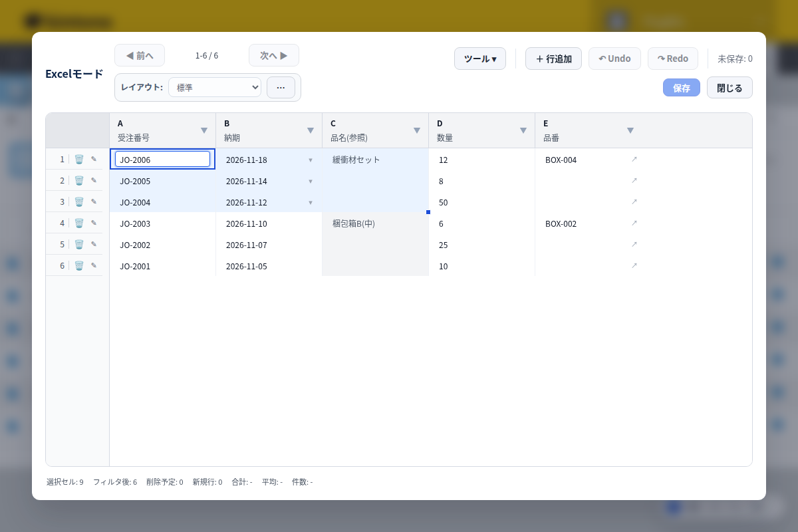
Task: Open reference link arrow in JO-2005 row
Action: [x=634, y=181]
